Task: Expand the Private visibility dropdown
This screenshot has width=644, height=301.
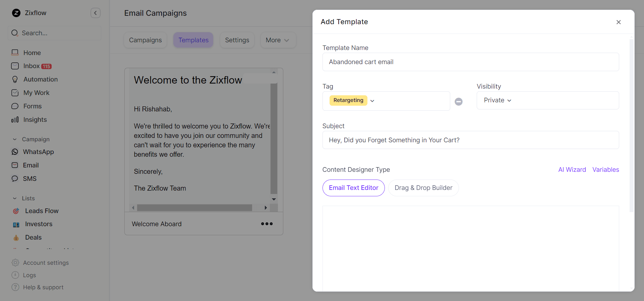Action: pos(497,100)
